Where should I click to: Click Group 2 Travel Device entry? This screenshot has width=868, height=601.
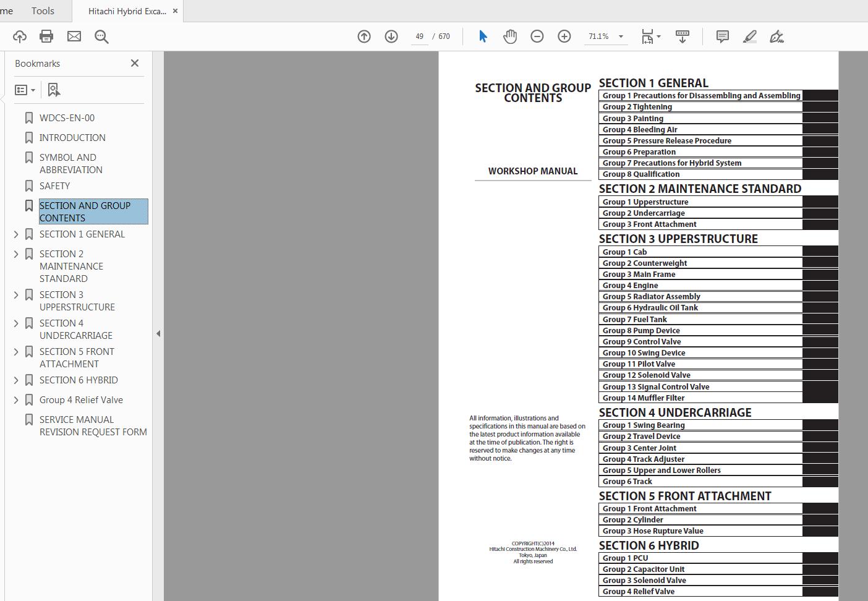click(642, 437)
